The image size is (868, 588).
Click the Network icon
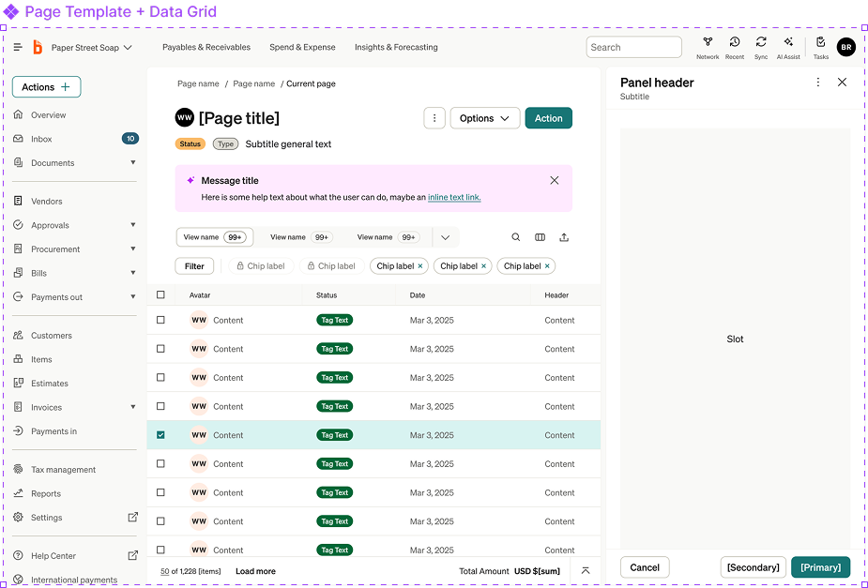click(x=707, y=45)
